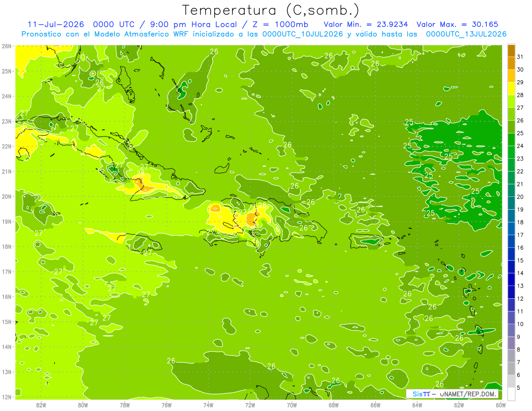Image resolution: width=532 pixels, height=411 pixels.
Task: Click the white swatch at the color bar bottom
Action: 511,394
